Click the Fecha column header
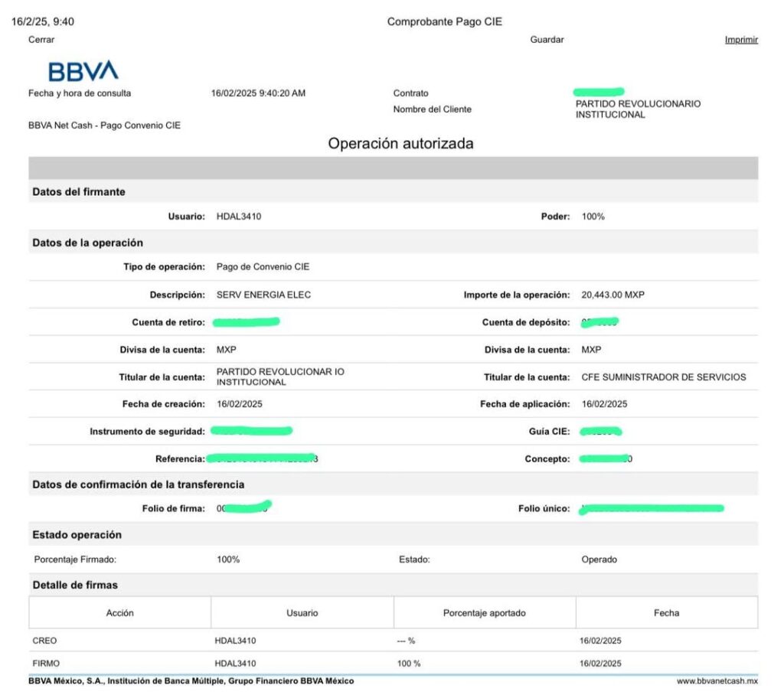Screen dimensions: 784x698 click(x=666, y=613)
